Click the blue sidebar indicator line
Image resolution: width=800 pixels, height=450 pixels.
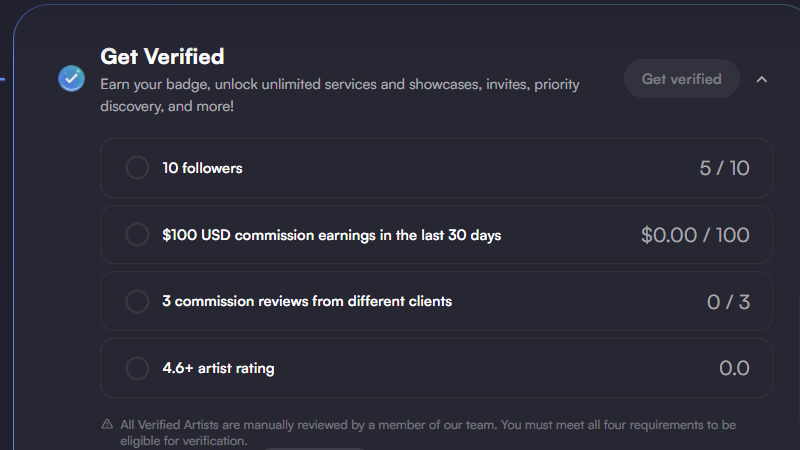(3, 79)
